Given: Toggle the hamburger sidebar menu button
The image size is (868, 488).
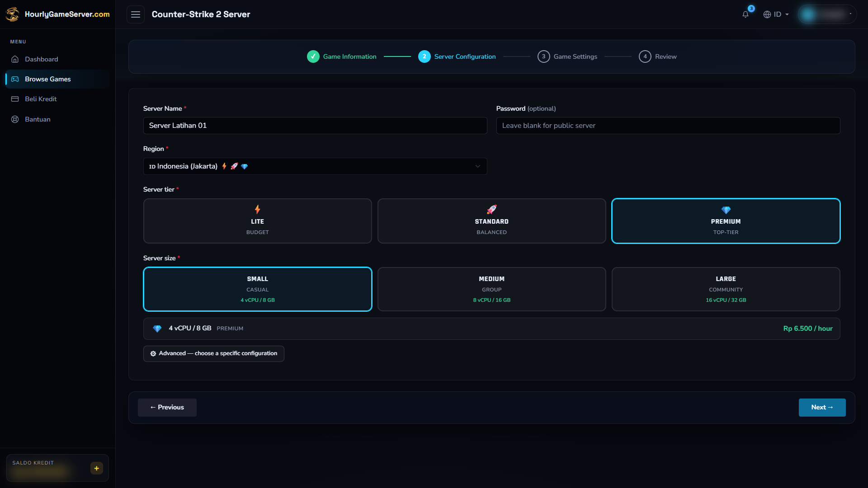Looking at the screenshot, I should click(x=136, y=14).
